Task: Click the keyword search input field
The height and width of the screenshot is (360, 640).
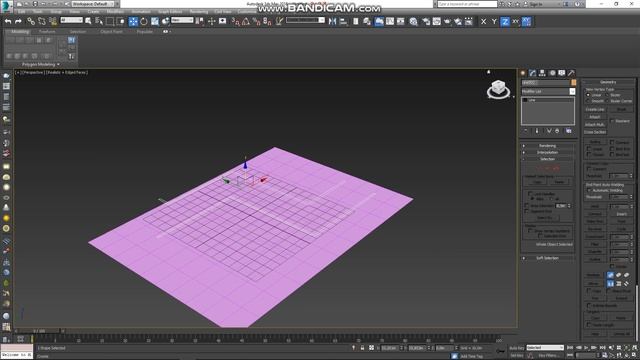Action: [x=467, y=4]
